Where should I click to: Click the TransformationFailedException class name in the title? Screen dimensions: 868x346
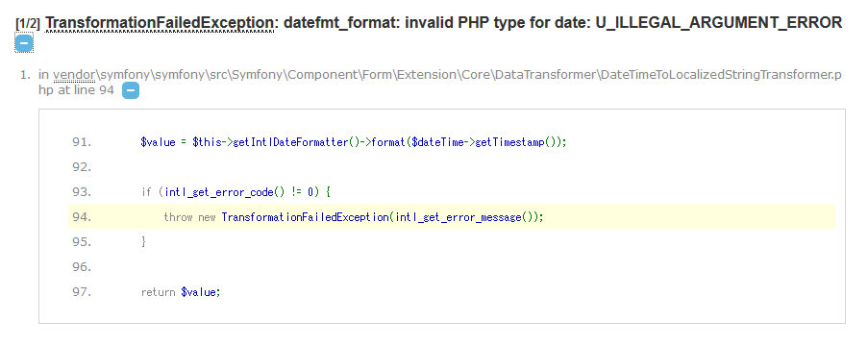tap(160, 23)
